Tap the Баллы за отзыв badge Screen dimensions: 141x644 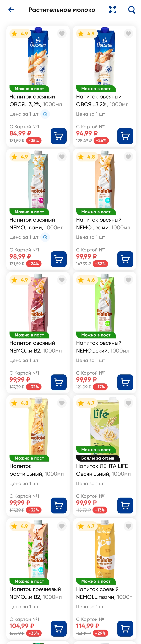coord(98,458)
